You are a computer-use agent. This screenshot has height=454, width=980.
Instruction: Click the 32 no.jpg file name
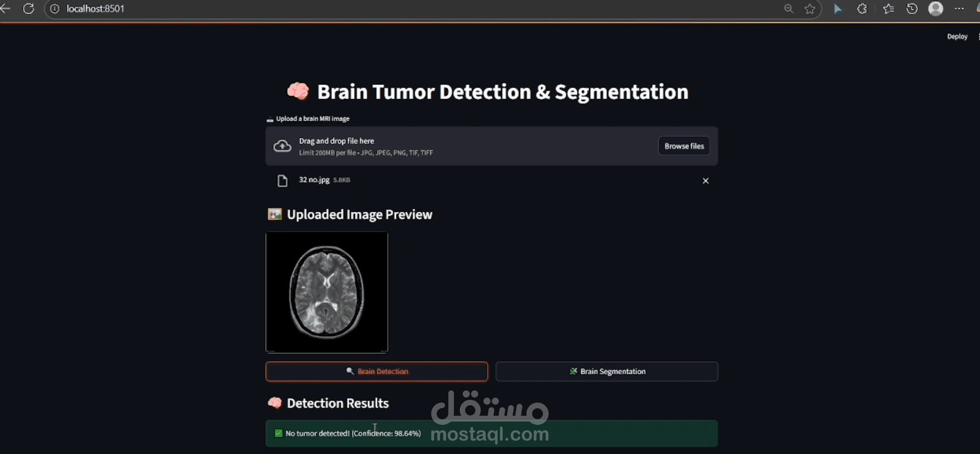(314, 180)
